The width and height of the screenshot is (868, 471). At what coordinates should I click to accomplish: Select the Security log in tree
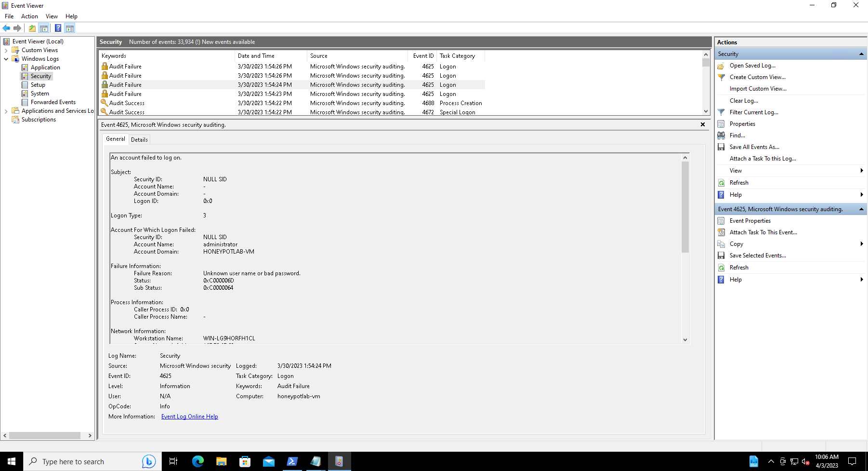(41, 76)
